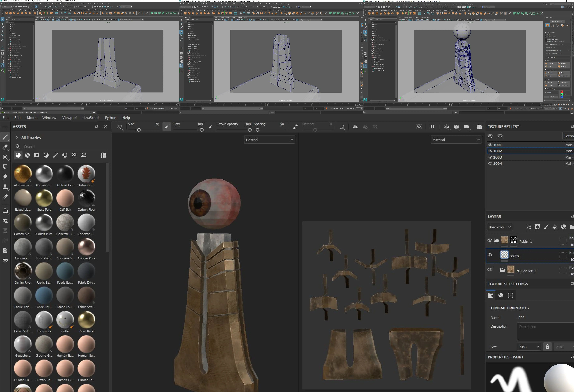
Task: Hide the Folder 1 layer
Action: point(490,240)
